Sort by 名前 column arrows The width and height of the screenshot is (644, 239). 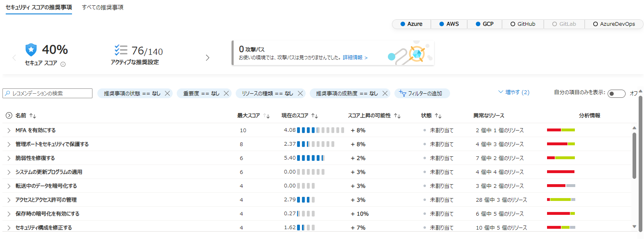tap(33, 116)
